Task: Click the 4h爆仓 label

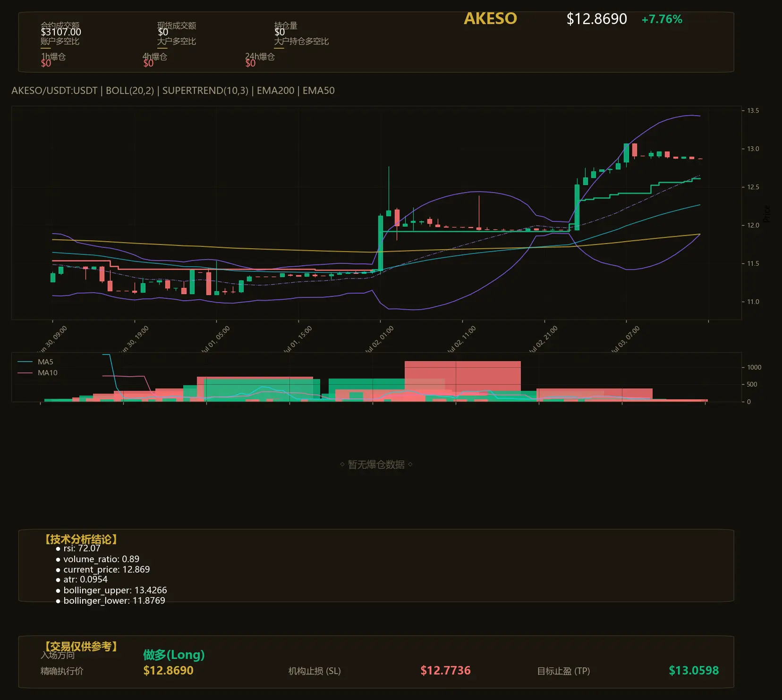Action: (155, 57)
